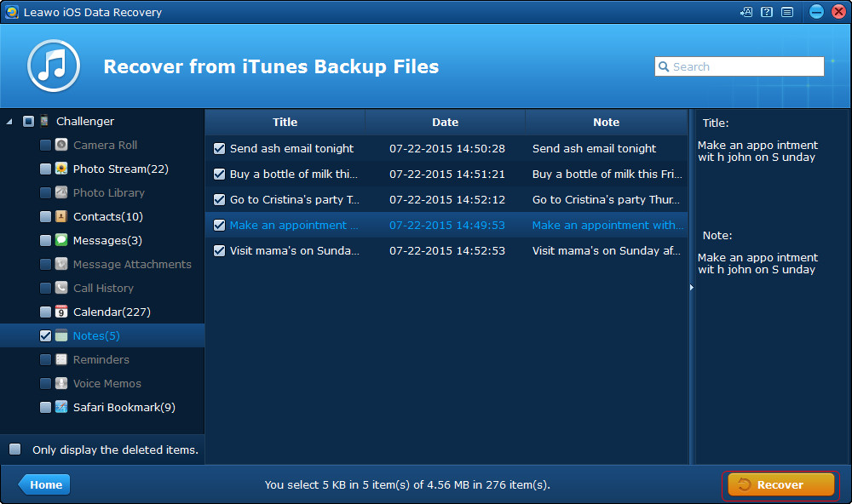Select the 'Visit mama's on Sunda...' title
Screen dimensions: 852x504
pos(295,250)
